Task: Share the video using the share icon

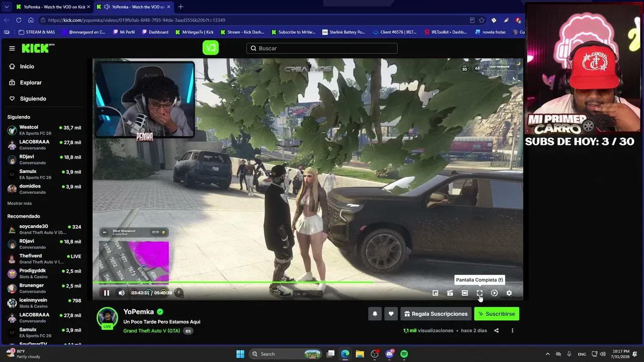Action: pos(497,331)
